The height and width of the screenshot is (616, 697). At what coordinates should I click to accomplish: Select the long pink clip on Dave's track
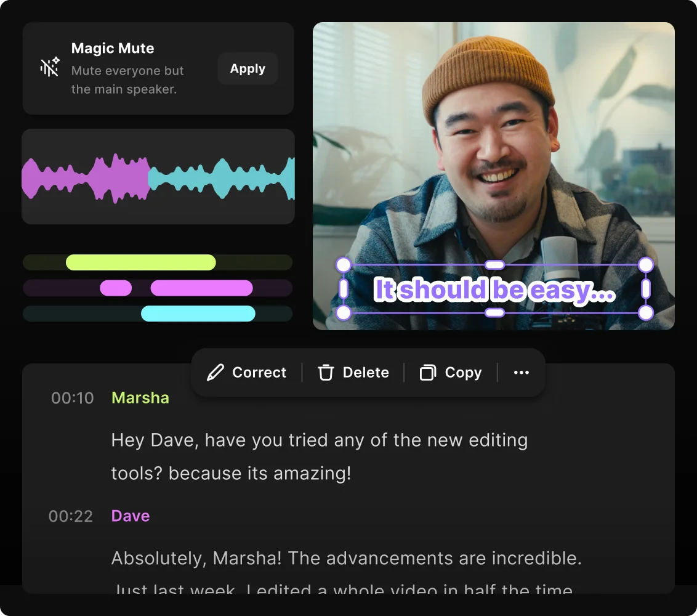tap(202, 288)
